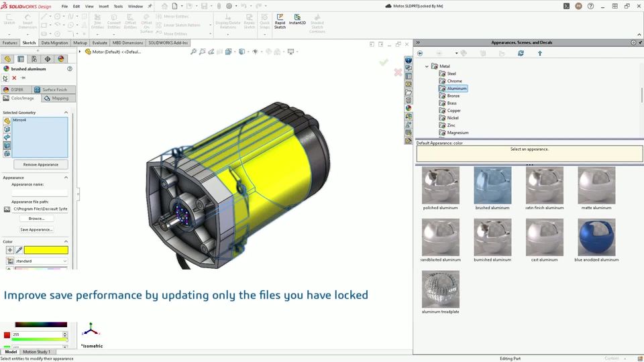The image size is (644, 362).
Task: Cancel the appearance with the red X
Action: pyautogui.click(x=14, y=78)
